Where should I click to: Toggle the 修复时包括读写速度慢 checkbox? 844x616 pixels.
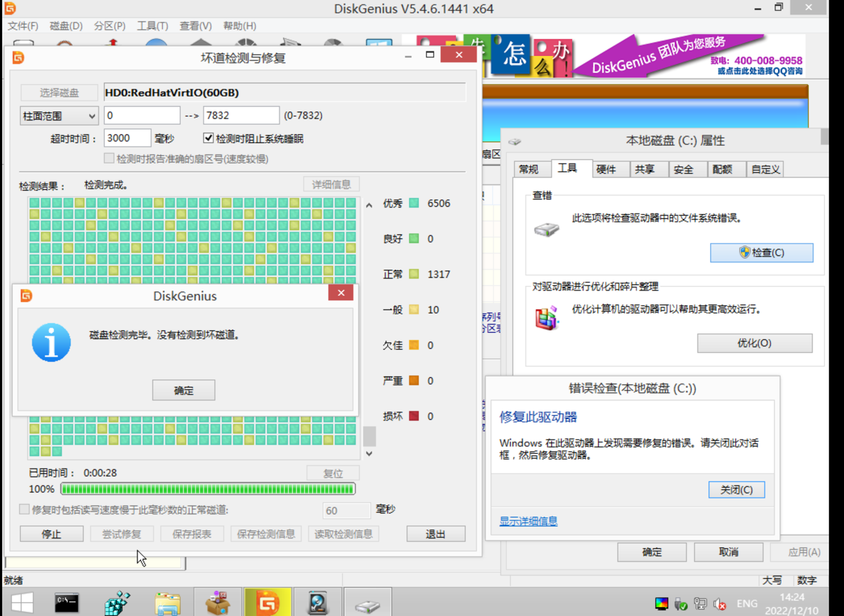[25, 509]
